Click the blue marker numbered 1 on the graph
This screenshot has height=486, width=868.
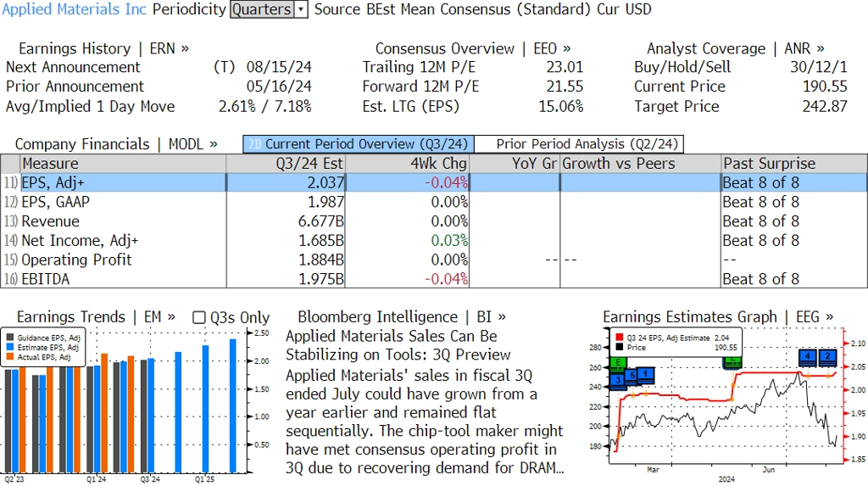(x=645, y=375)
